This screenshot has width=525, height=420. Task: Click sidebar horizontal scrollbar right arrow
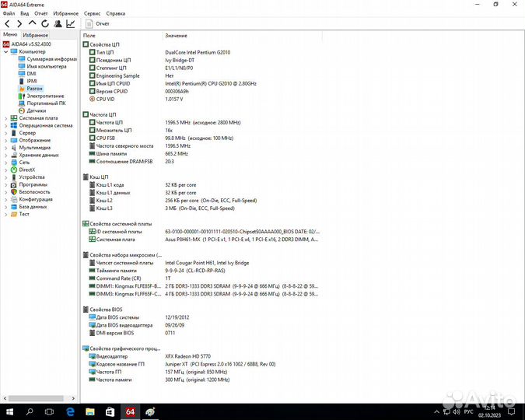click(73, 398)
